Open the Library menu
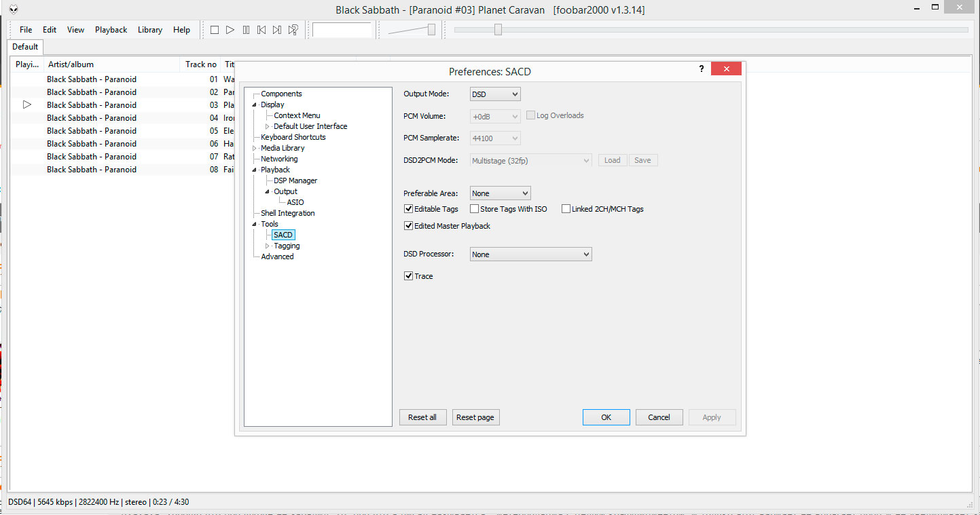Viewport: 980px width, 515px height. pyautogui.click(x=150, y=30)
